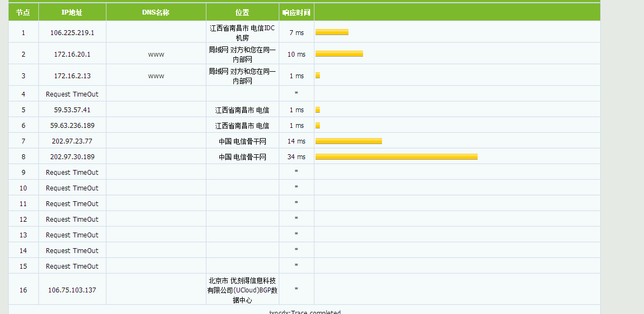The height and width of the screenshot is (314, 644).
Task: Click the yellow latency bar for 7 ms
Action: [x=332, y=32]
